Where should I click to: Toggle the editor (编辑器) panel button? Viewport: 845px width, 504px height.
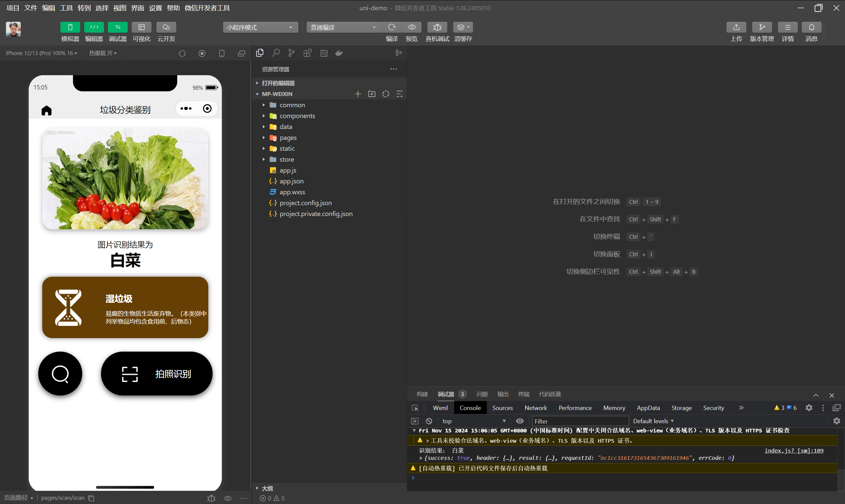click(x=94, y=27)
